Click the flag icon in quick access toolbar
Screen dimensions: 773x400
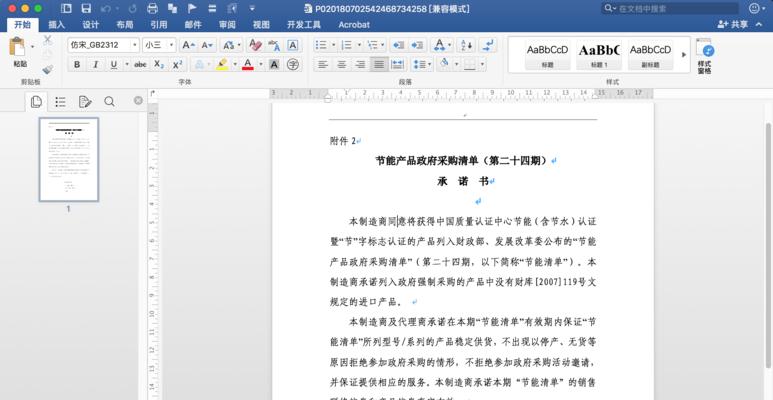pyautogui.click(x=192, y=8)
